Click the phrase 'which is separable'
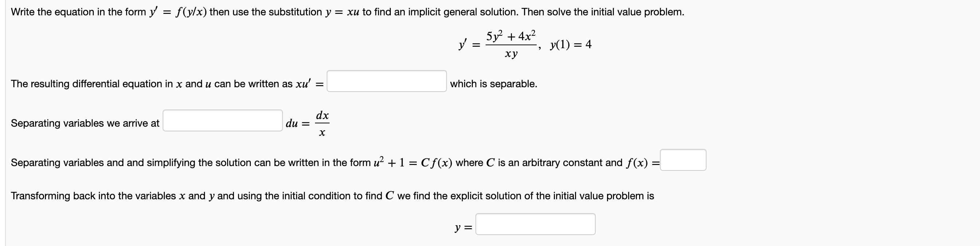 tap(493, 84)
